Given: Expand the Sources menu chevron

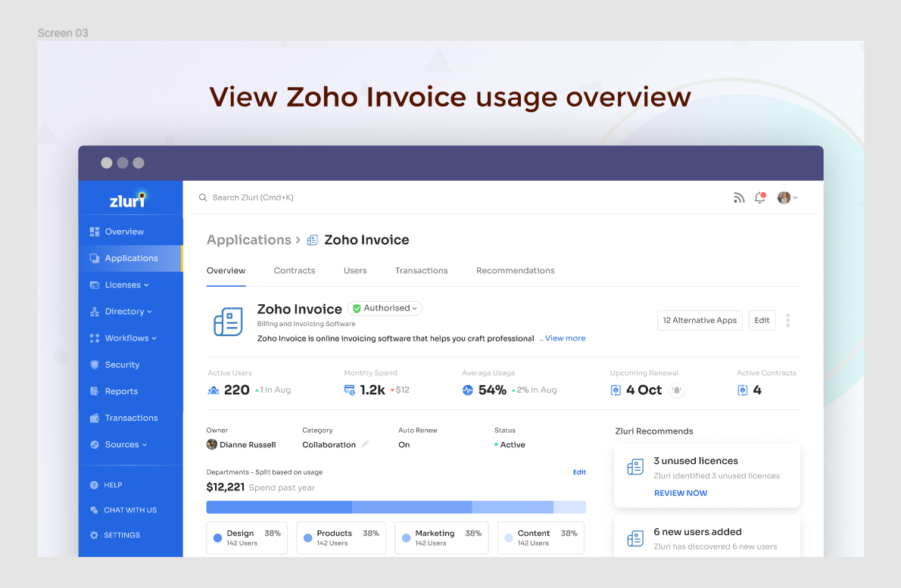Looking at the screenshot, I should point(144,445).
